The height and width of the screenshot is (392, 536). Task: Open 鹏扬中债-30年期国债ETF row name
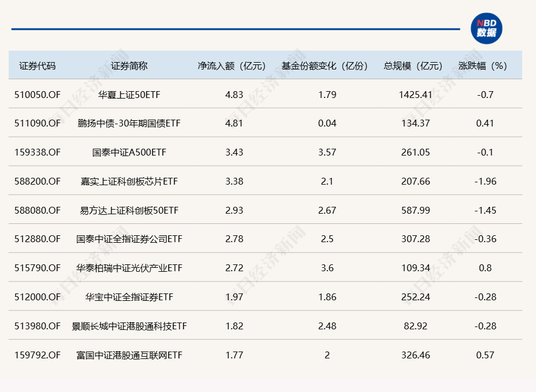click(129, 124)
